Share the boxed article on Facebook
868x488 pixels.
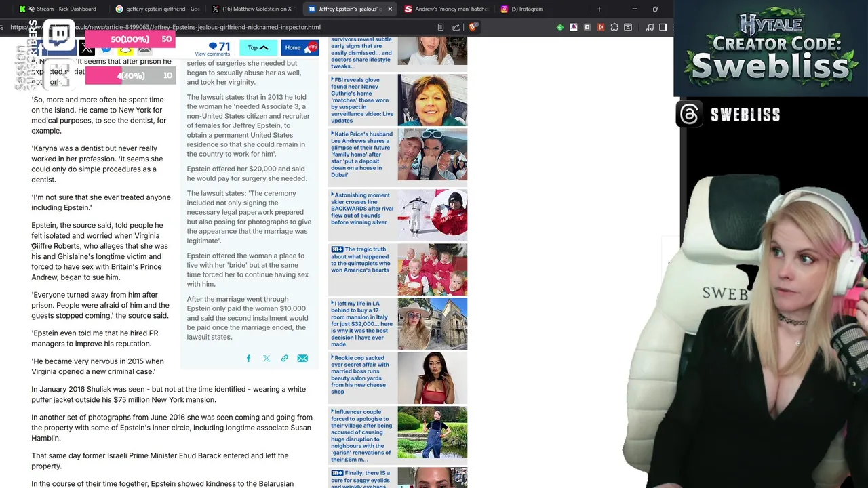pyautogui.click(x=248, y=358)
